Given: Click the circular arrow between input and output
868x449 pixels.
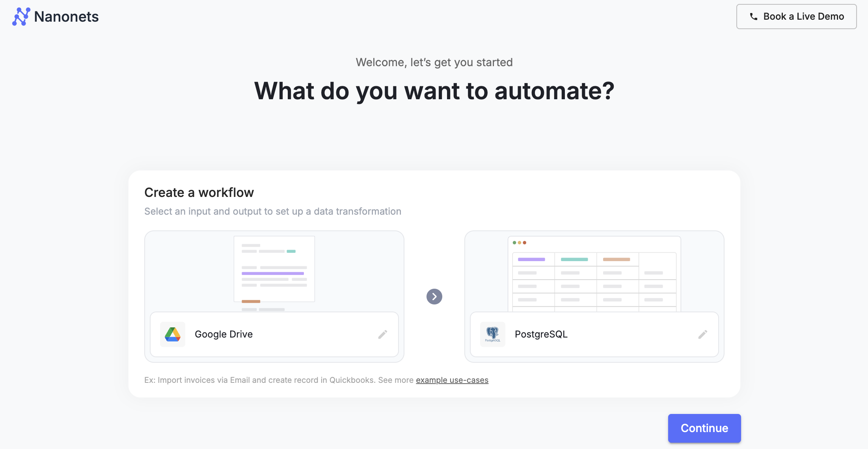Looking at the screenshot, I should (x=434, y=297).
